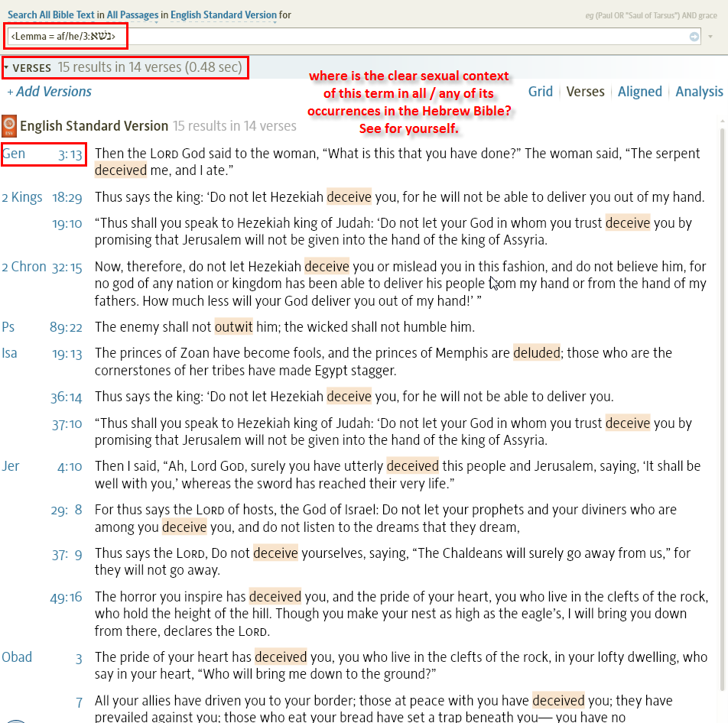
Task: Select the Verses view tab
Action: (x=585, y=92)
